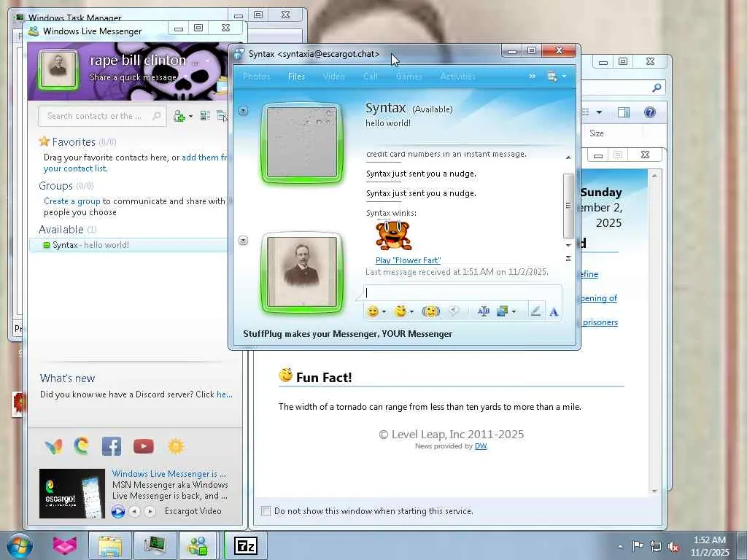
Task: Expand background picker dropdown arrow
Action: 514,312
